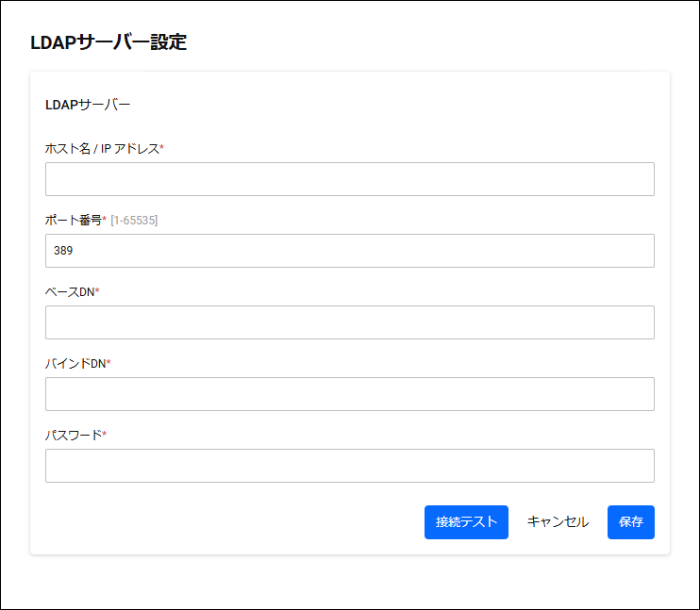Click the パスワード input field
Image resolution: width=700 pixels, height=610 pixels.
[x=350, y=466]
